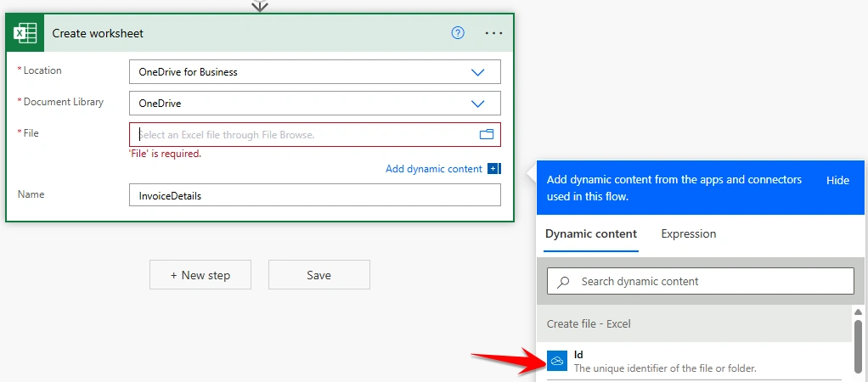Click the Create worksheet title text
The height and width of the screenshot is (382, 868).
pyautogui.click(x=98, y=33)
